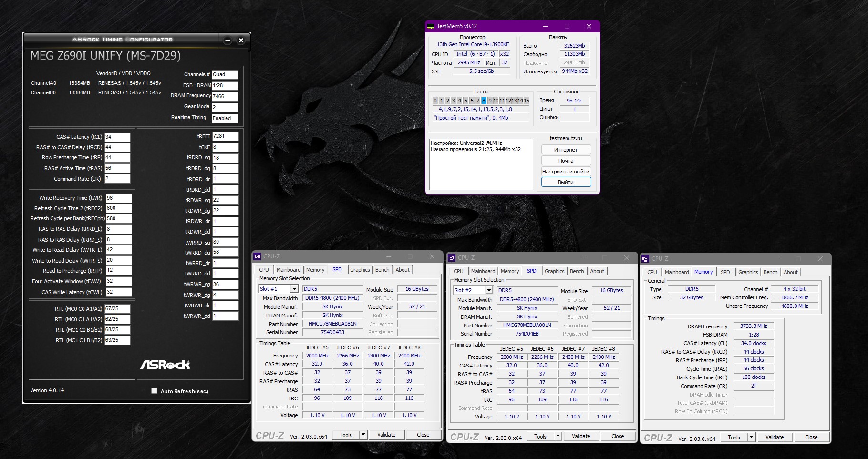Enable the Auto Refresh(sec) checkbox

coord(154,391)
